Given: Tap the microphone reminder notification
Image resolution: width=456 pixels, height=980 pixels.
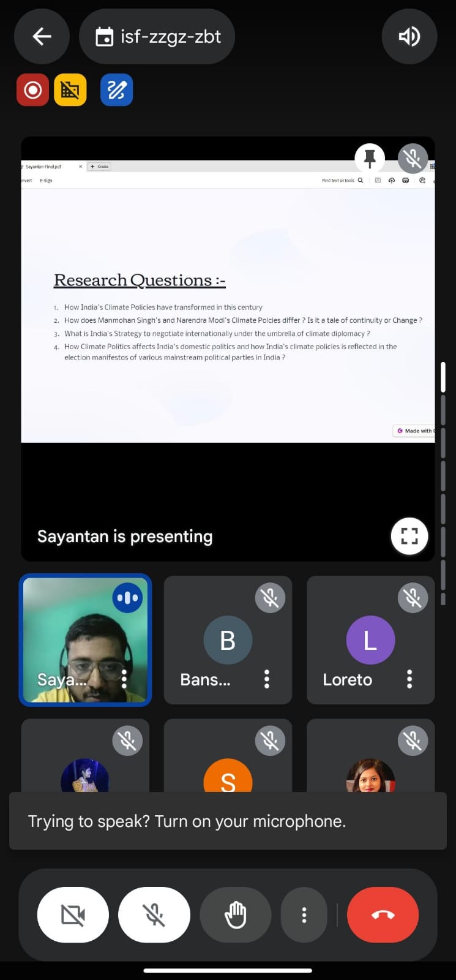Looking at the screenshot, I should 228,821.
